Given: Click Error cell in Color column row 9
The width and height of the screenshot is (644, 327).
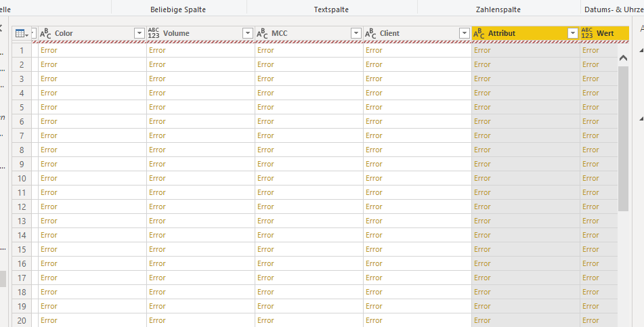Looking at the screenshot, I should tap(92, 164).
